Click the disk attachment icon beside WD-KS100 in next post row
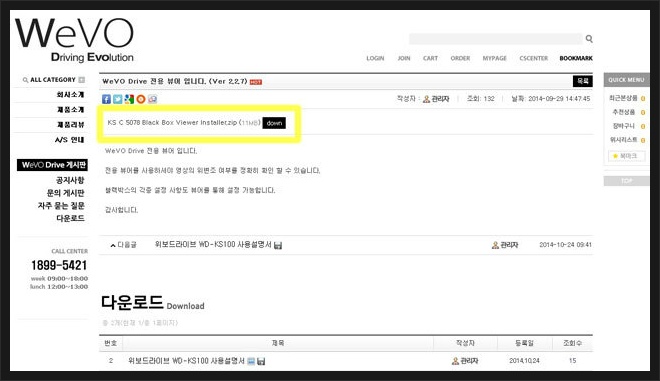The height and width of the screenshot is (381, 660). pos(278,245)
